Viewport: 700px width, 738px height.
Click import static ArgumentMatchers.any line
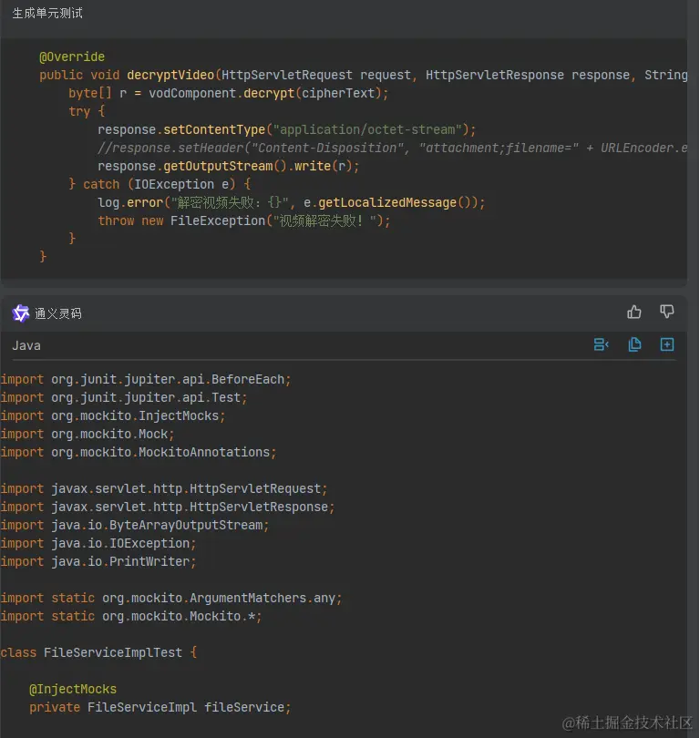coord(171,599)
